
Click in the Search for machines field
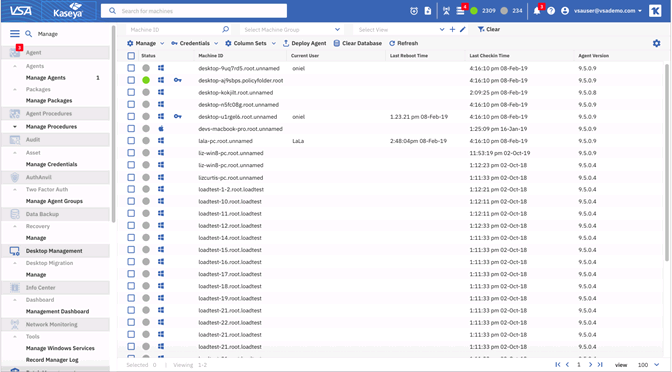tap(194, 11)
